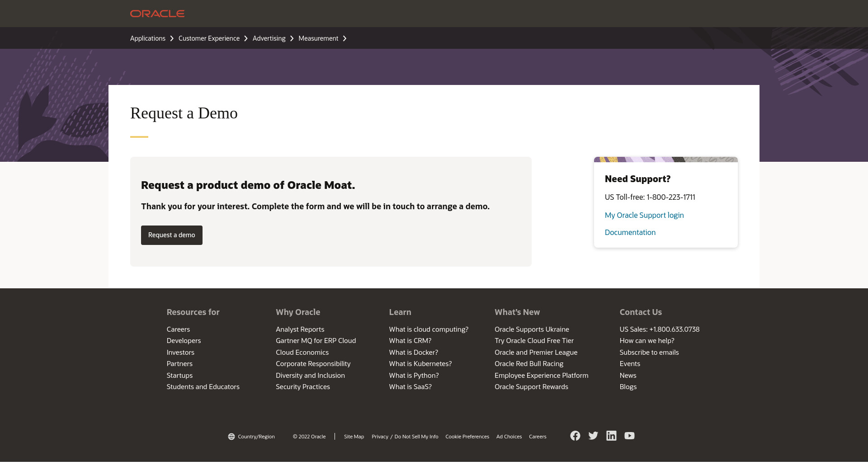868x470 pixels.
Task: Open the Documentation support link
Action: (630, 232)
